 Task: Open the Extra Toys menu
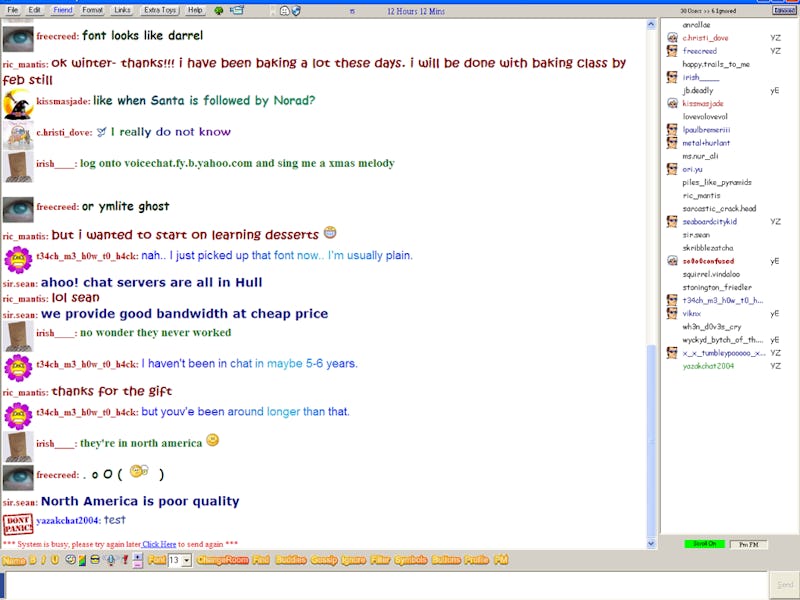(159, 10)
